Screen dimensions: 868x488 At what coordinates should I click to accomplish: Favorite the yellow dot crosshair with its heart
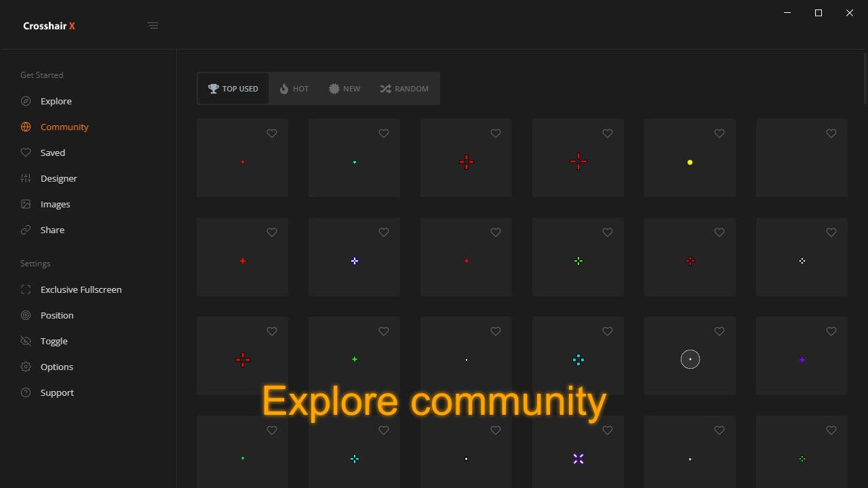719,134
